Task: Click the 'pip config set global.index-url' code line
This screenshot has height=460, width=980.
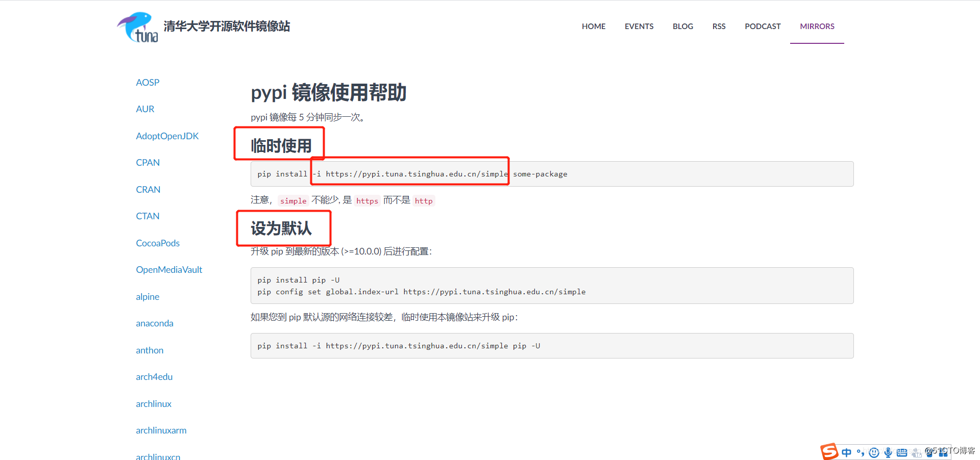Action: tap(422, 292)
